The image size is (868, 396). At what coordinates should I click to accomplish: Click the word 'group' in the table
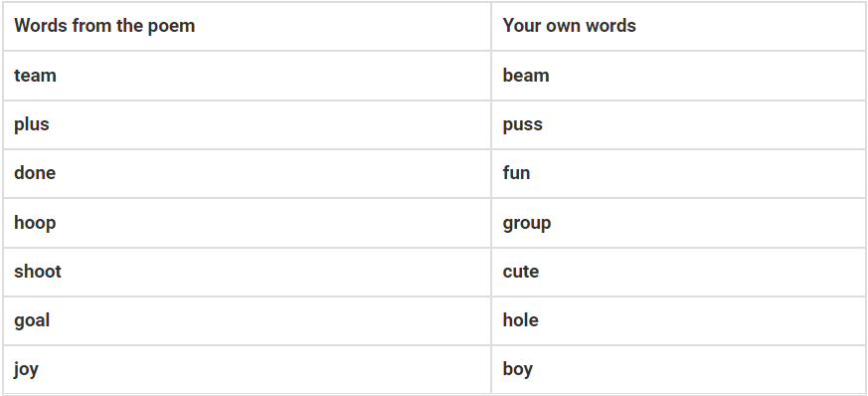[x=526, y=223]
